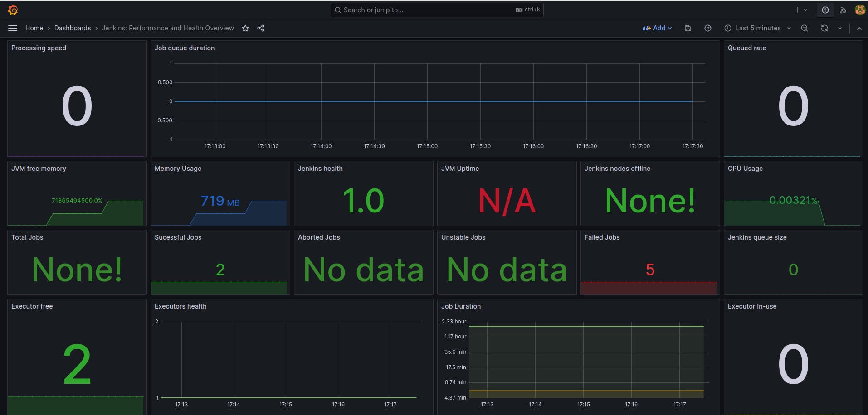Click the N/A JVM Uptime value
Image resolution: width=868 pixels, height=415 pixels.
pyautogui.click(x=507, y=201)
